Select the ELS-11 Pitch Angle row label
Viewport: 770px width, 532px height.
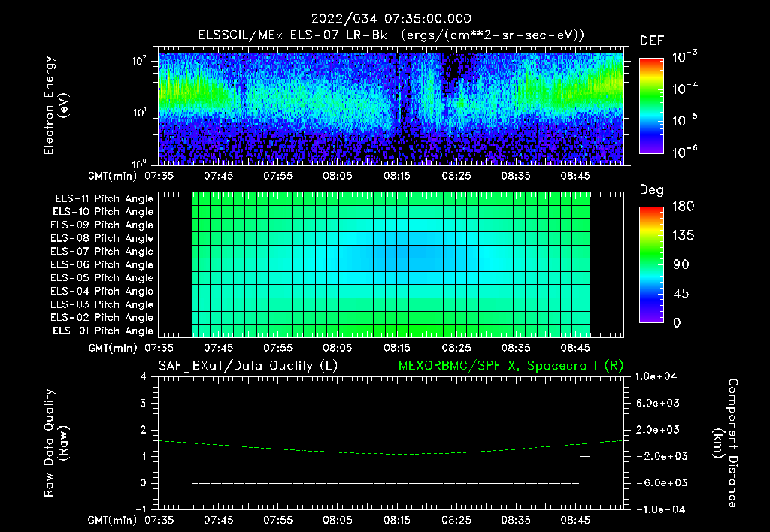click(x=104, y=199)
